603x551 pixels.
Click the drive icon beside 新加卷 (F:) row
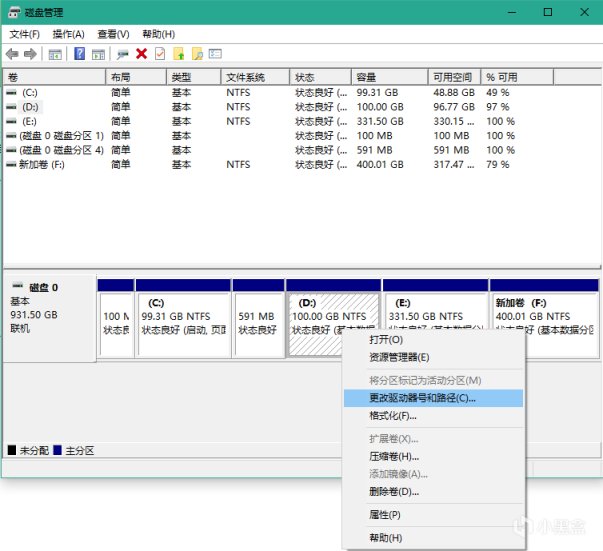click(12, 165)
